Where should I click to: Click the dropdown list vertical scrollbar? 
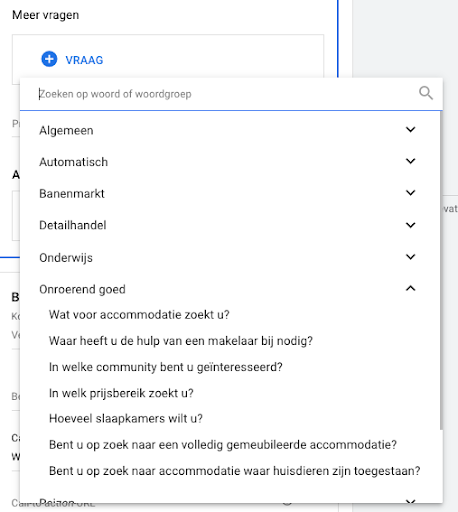click(441, 270)
